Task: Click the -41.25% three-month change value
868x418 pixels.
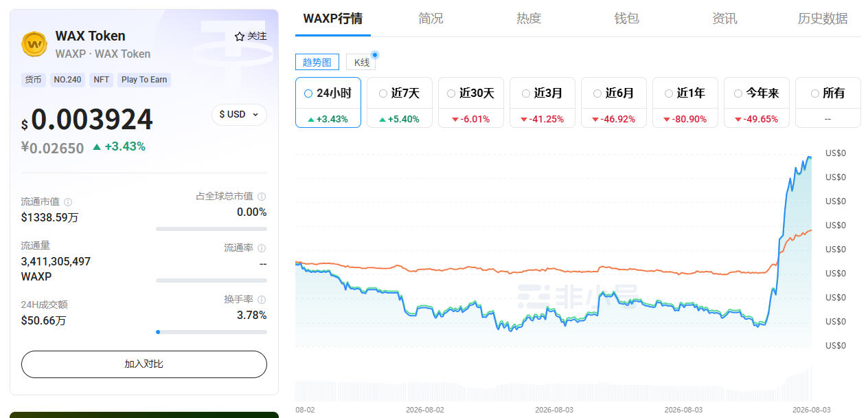Action: [x=547, y=119]
